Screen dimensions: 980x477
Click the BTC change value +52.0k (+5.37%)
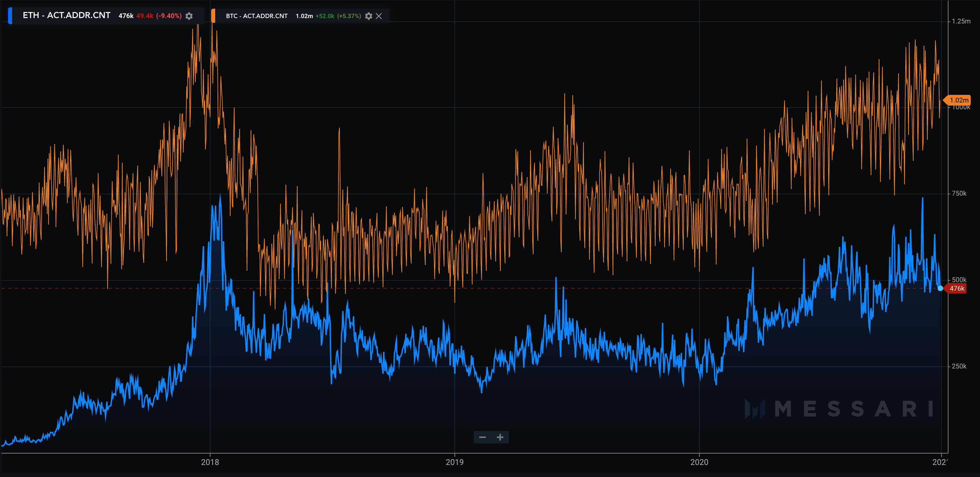tap(338, 16)
